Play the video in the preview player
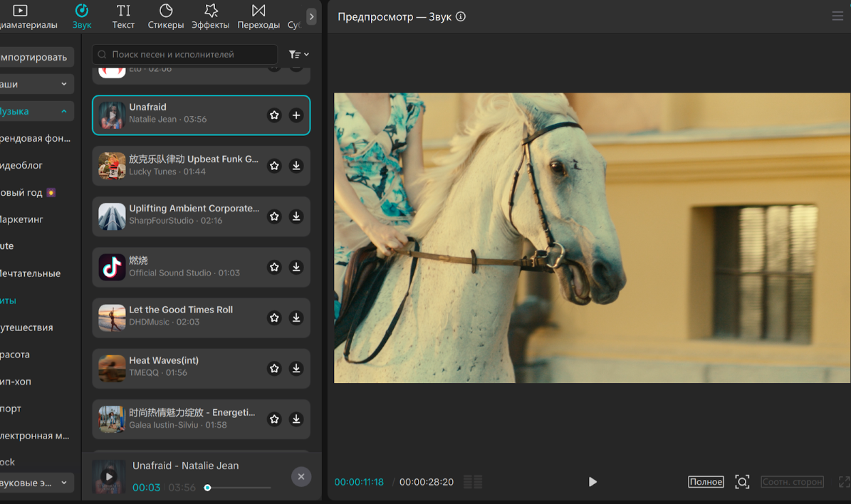The image size is (851, 504). pyautogui.click(x=592, y=482)
